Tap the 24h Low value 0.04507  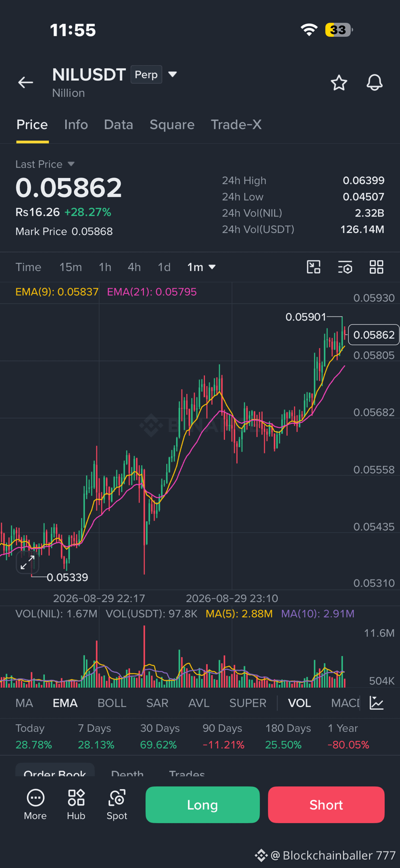[363, 197]
